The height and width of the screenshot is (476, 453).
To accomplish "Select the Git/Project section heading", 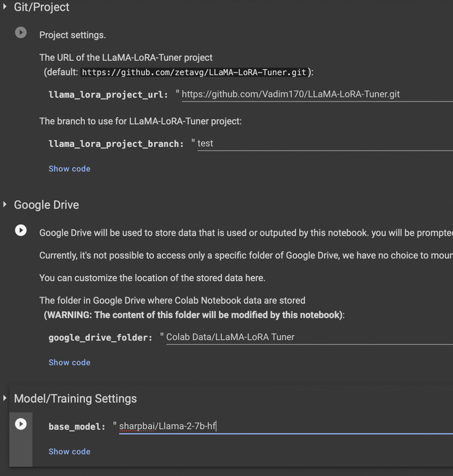I will pyautogui.click(x=41, y=8).
